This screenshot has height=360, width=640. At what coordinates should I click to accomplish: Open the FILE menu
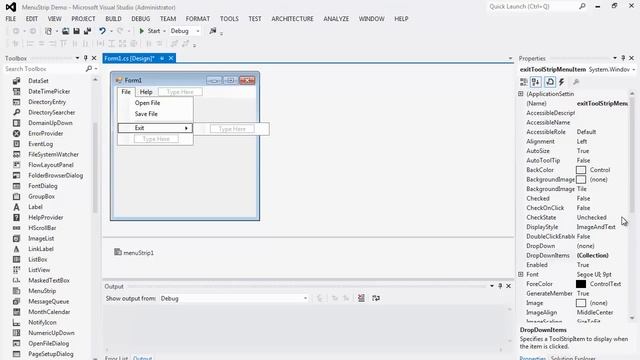click(x=11, y=19)
